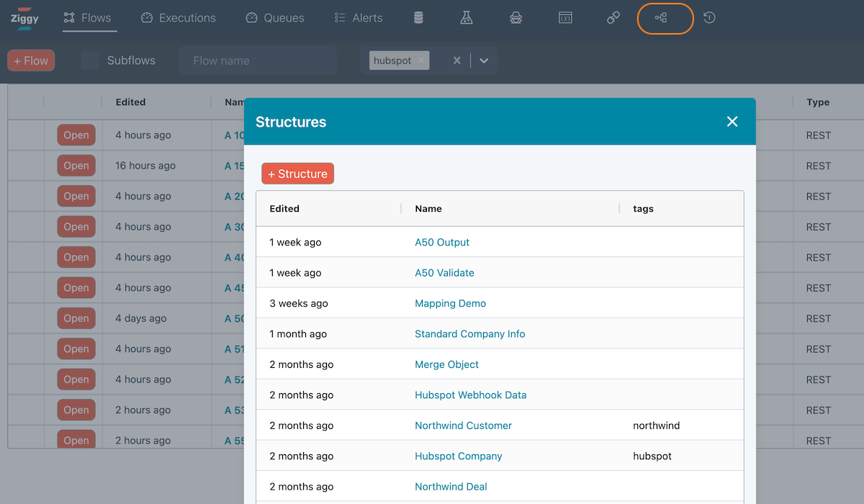Open the Alerts tab
The image size is (864, 504).
point(359,18)
